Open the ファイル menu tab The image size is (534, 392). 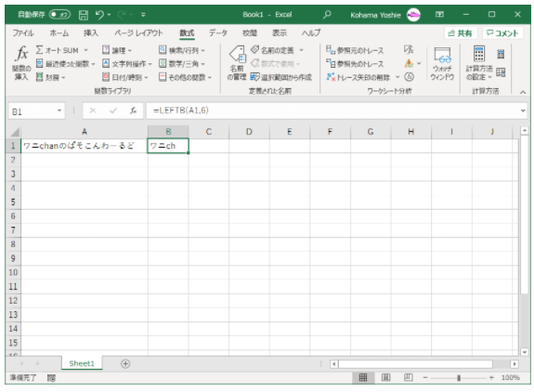pyautogui.click(x=23, y=33)
